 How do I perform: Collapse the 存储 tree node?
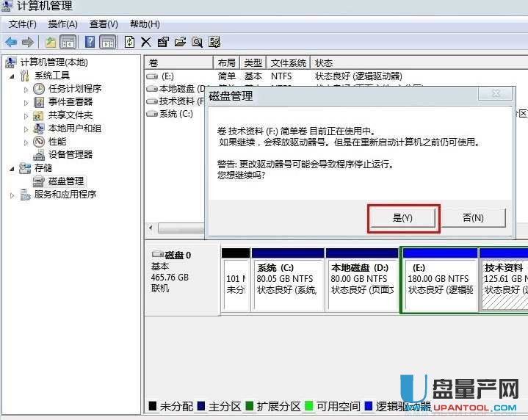click(12, 168)
